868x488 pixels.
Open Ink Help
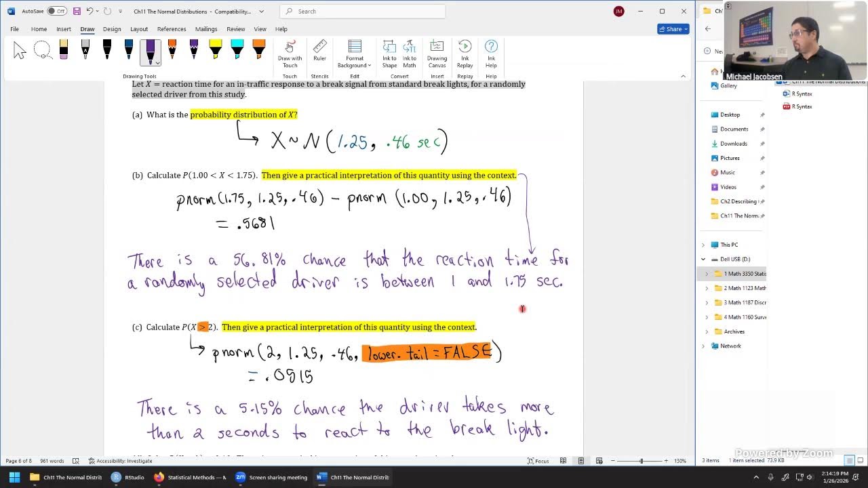click(491, 54)
